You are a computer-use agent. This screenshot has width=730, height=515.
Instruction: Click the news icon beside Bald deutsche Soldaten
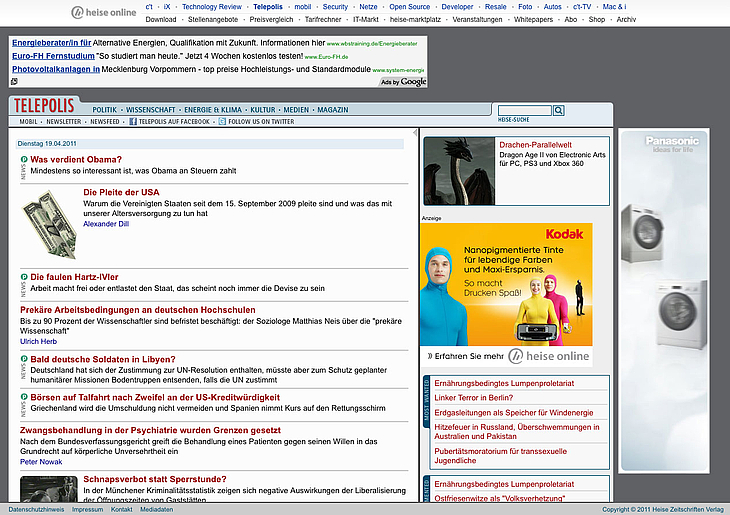(x=24, y=359)
